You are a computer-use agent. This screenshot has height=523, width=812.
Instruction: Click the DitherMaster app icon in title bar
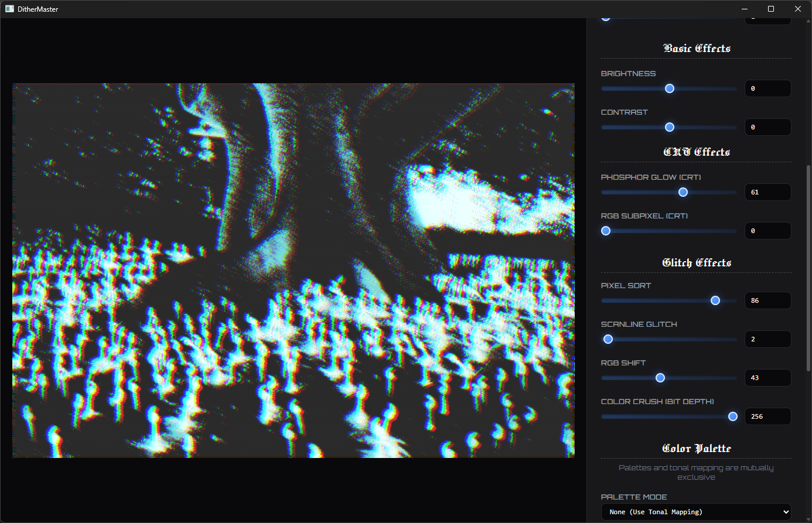[9, 9]
